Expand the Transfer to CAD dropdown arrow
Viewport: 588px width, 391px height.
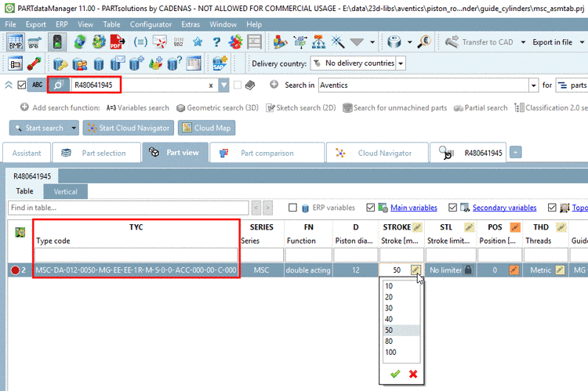[523, 42]
